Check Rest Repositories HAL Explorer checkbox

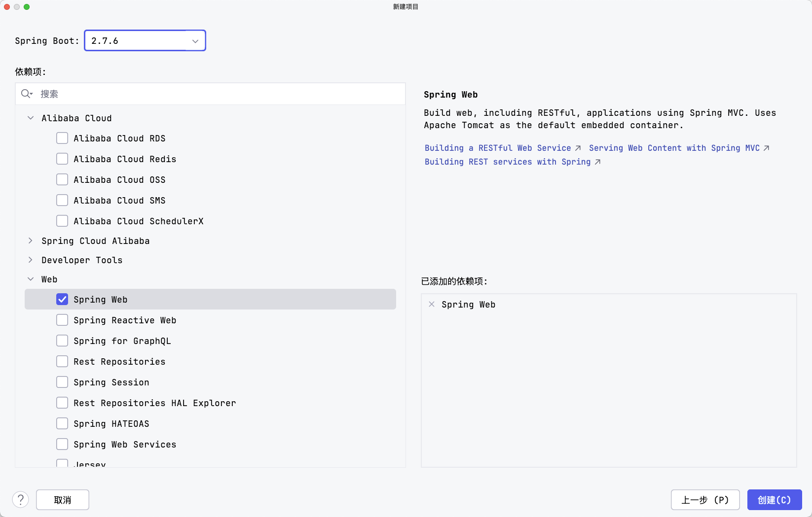tap(62, 403)
